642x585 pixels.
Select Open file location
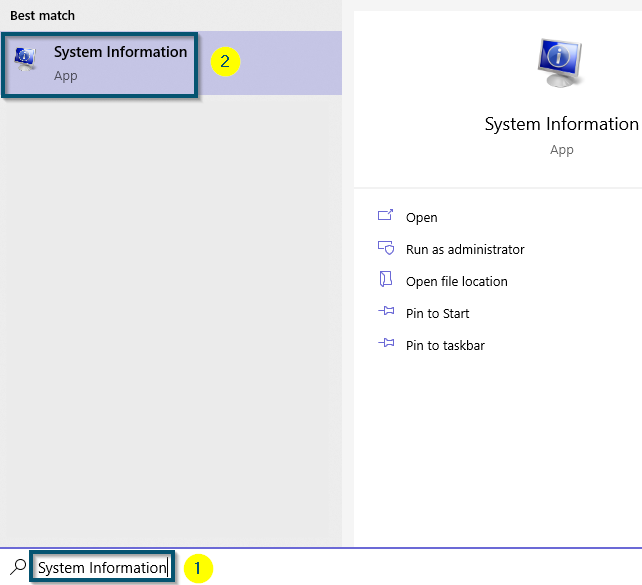click(x=457, y=282)
